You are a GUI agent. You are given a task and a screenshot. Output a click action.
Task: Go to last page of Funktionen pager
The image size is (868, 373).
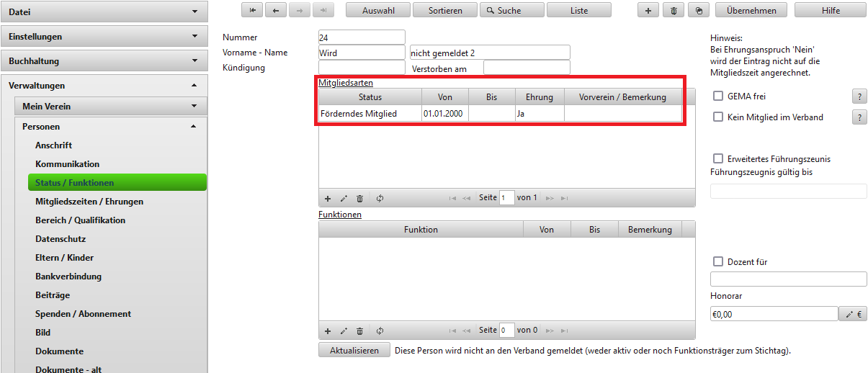click(x=564, y=331)
